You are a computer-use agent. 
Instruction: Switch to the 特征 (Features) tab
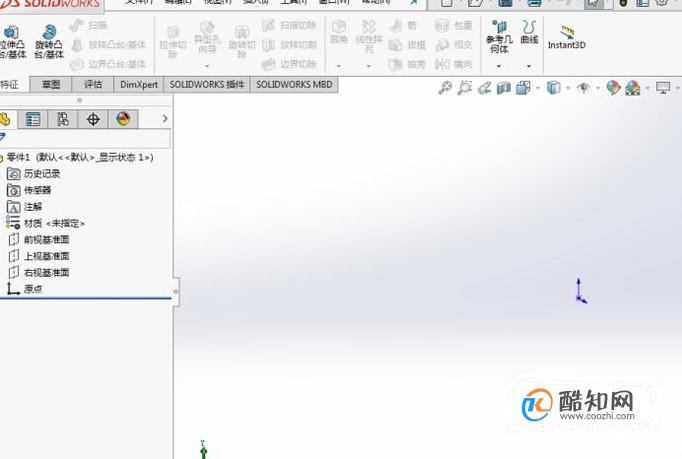[12, 84]
